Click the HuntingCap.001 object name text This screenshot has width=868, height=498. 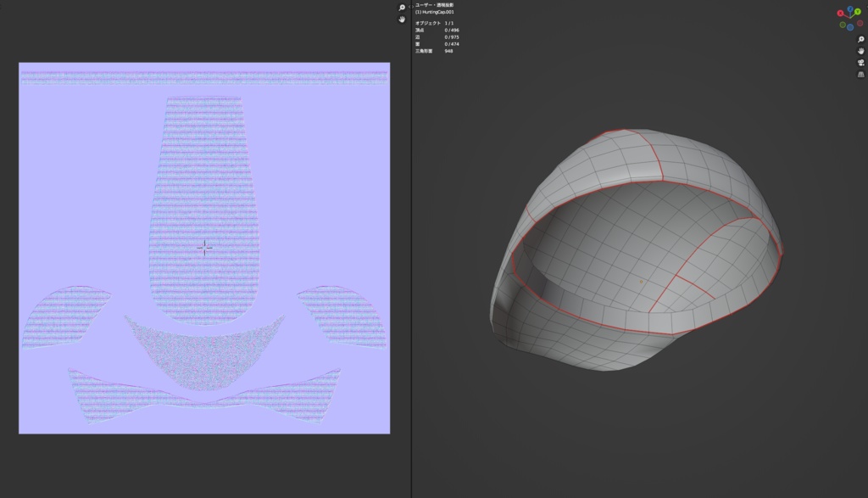437,12
